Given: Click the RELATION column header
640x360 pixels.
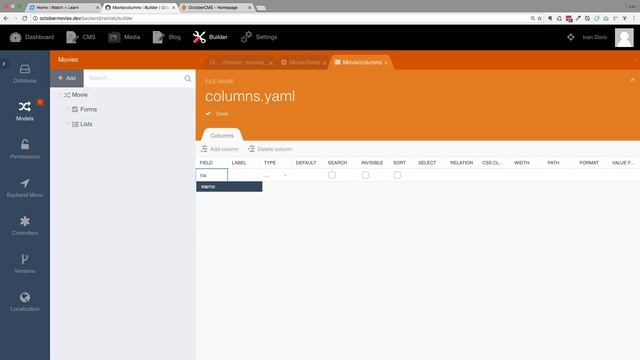Looking at the screenshot, I should pos(461,163).
